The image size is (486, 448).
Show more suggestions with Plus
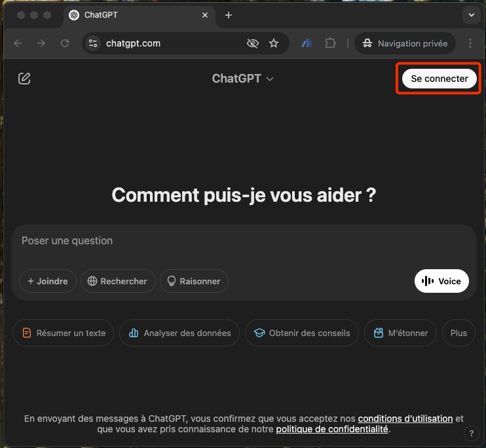coord(458,333)
